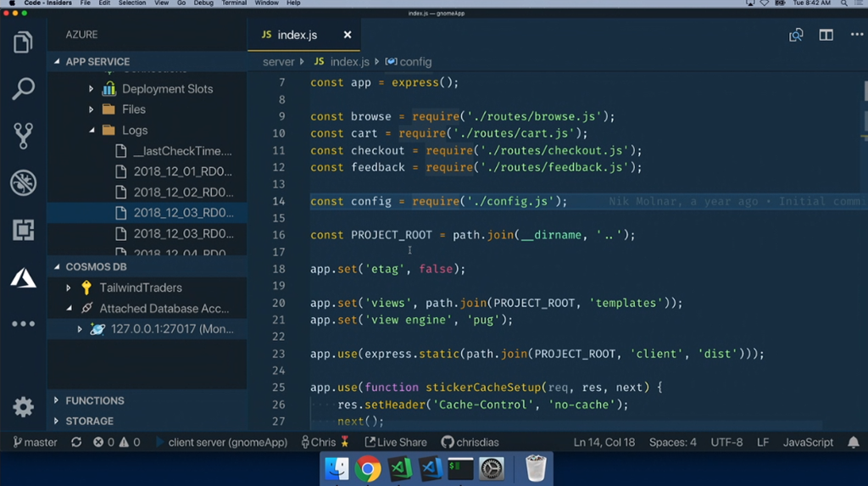Change the JavaScript language mode
Viewport: 868px width, 486px height.
[808, 442]
